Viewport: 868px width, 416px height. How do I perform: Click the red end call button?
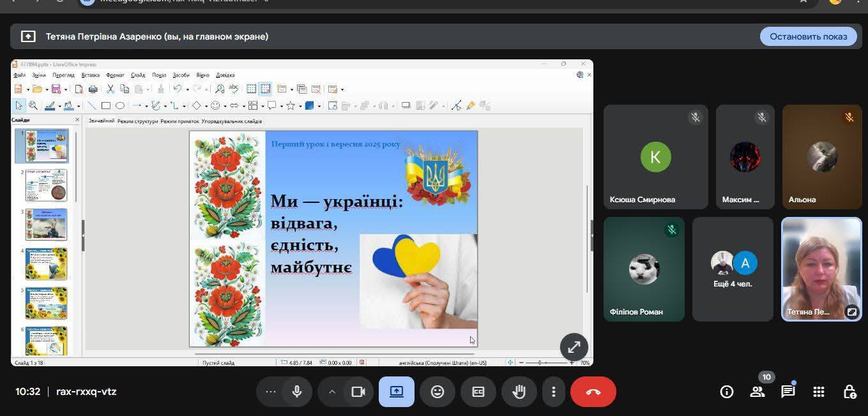(593, 392)
